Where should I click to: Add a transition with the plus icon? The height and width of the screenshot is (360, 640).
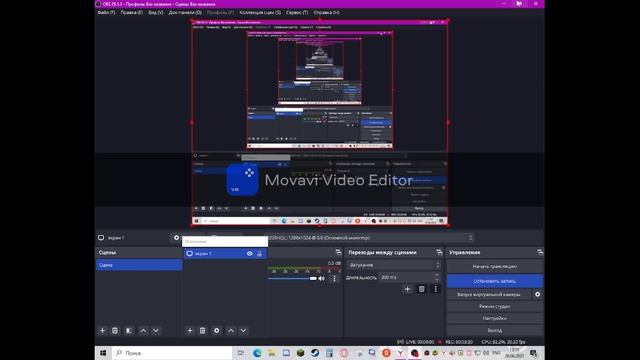[407, 289]
